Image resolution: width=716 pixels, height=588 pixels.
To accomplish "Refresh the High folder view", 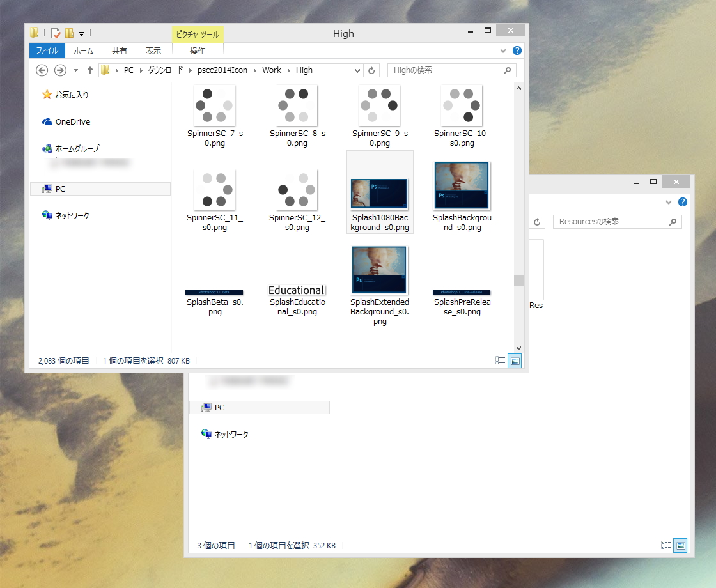I will tap(371, 70).
